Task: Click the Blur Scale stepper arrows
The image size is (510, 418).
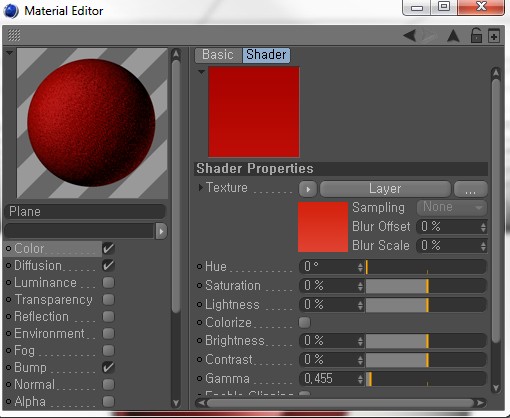Action: pos(483,246)
